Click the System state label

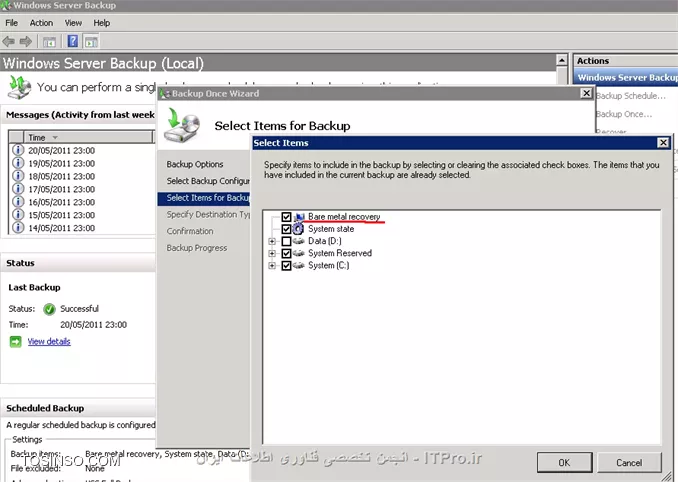coord(331,229)
